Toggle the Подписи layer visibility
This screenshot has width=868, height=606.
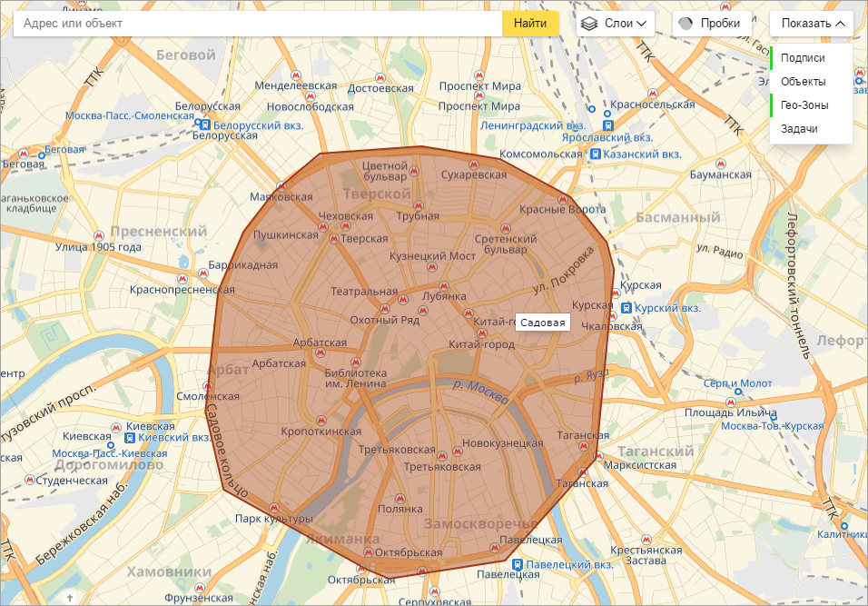pos(803,58)
